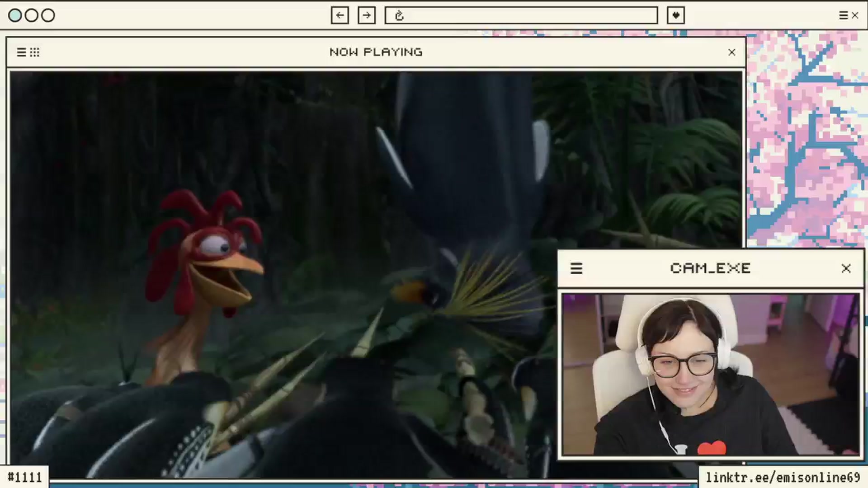Click the NOW PLAYING title text

376,52
